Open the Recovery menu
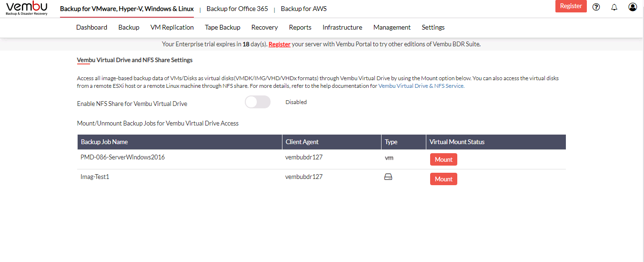 (x=264, y=27)
